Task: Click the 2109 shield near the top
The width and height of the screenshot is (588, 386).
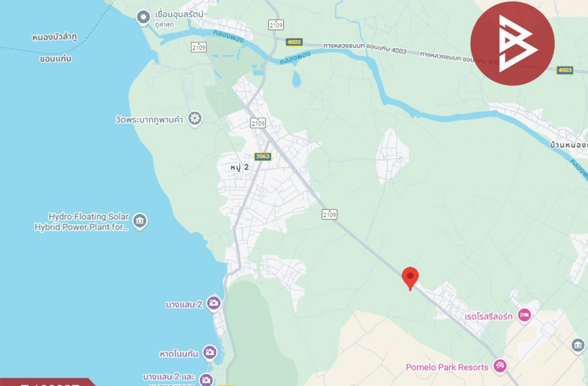Action: pos(276,25)
